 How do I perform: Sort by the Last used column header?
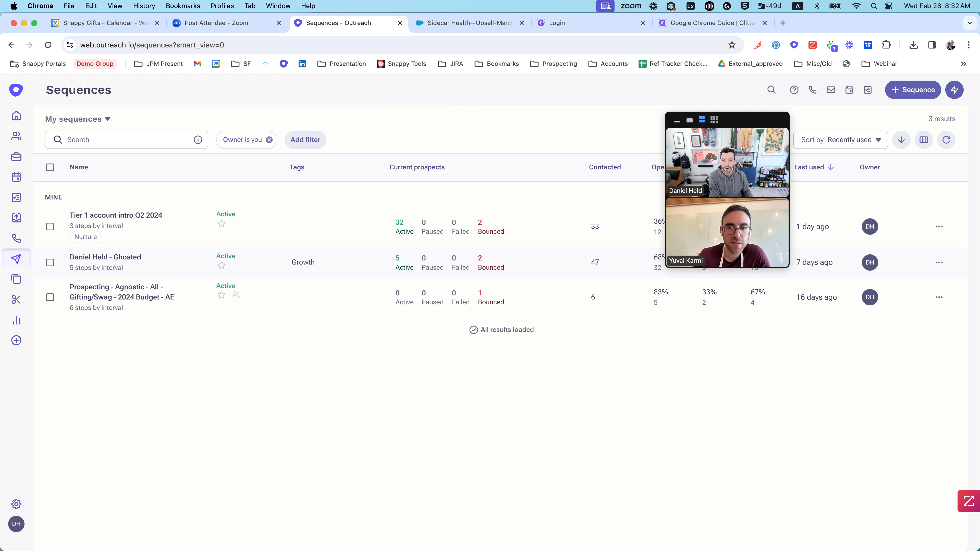[814, 167]
